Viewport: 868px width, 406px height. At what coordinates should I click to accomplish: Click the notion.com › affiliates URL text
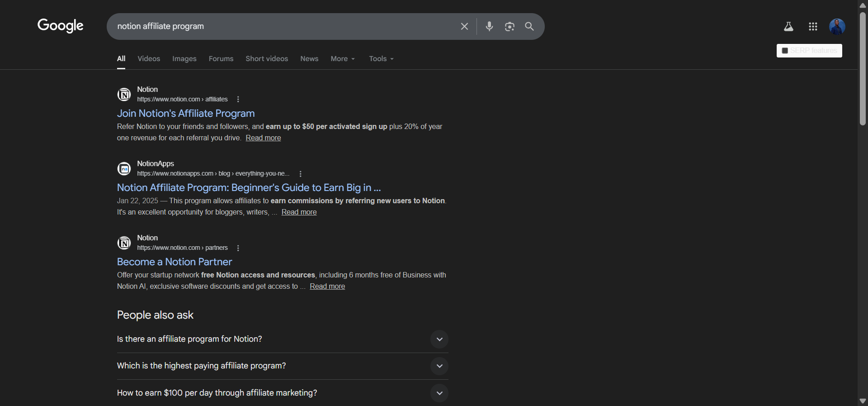pyautogui.click(x=182, y=99)
